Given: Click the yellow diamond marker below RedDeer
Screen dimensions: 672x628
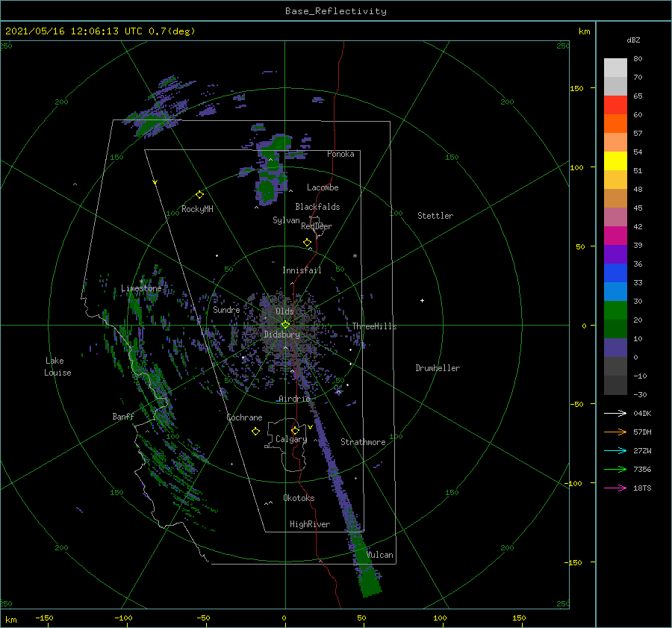Looking at the screenshot, I should point(307,243).
